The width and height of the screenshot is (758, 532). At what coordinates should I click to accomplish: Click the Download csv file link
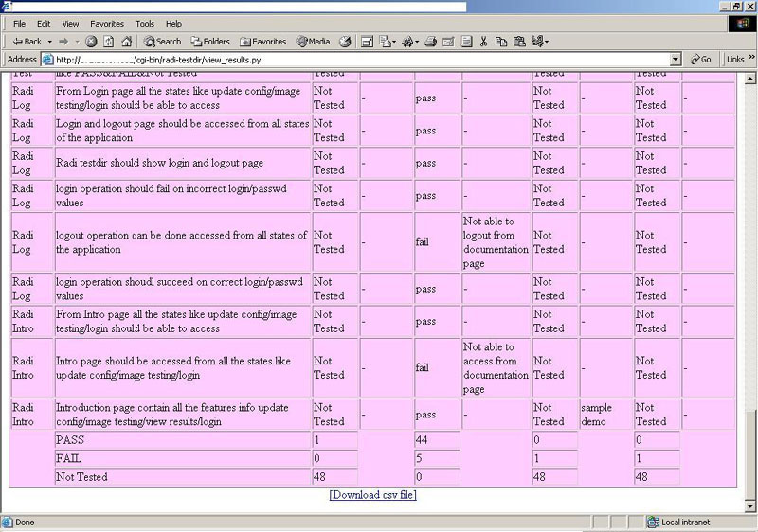(372, 495)
